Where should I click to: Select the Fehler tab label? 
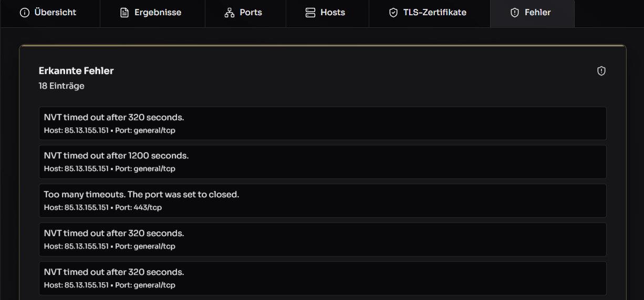tap(537, 13)
